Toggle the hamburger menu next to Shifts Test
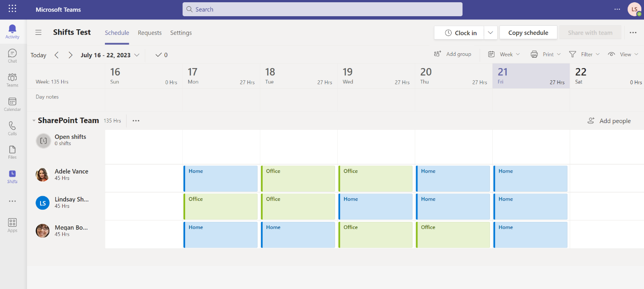 pos(38,32)
